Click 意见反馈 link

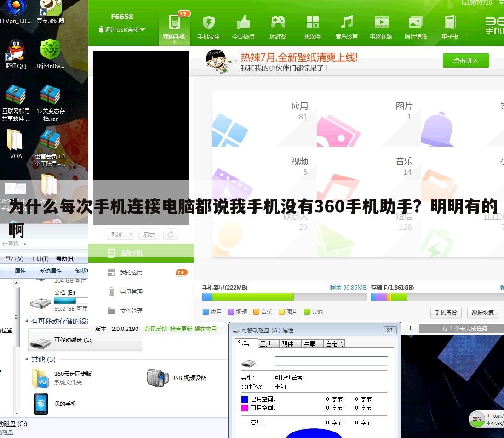(x=156, y=329)
